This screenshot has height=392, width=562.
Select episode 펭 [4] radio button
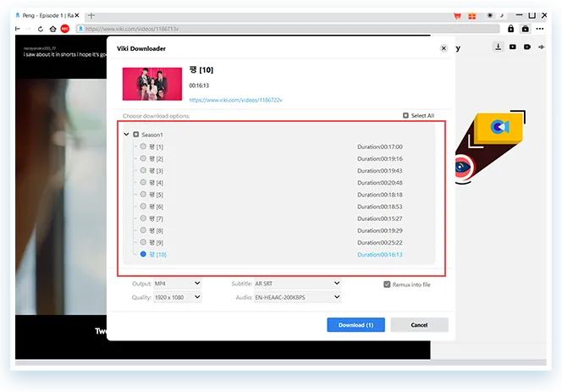click(143, 182)
